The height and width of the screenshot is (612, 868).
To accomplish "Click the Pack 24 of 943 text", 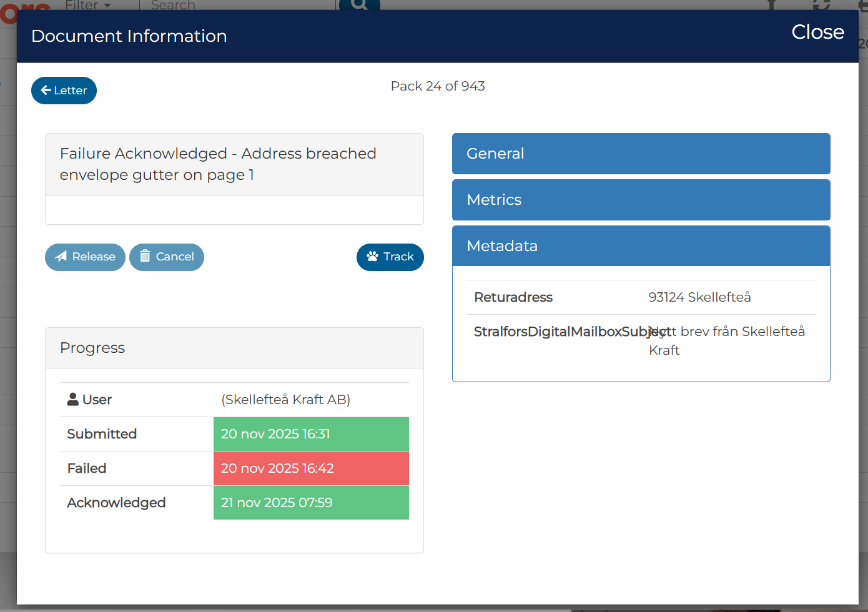I will click(x=438, y=86).
